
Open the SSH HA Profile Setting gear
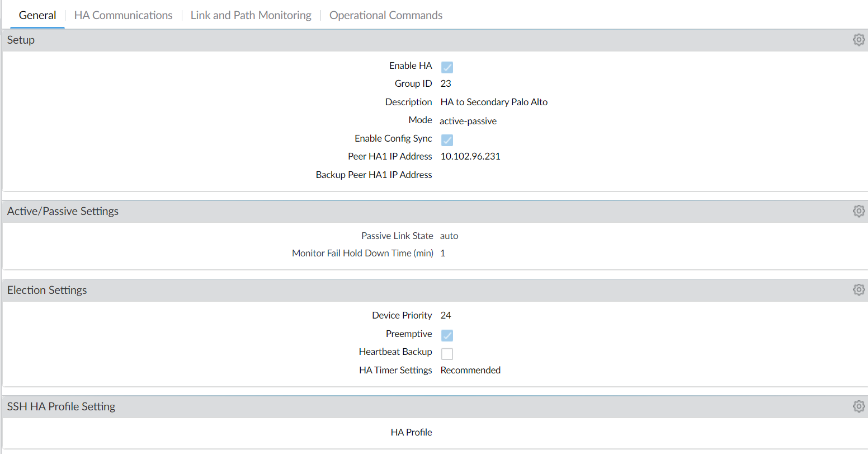(858, 406)
